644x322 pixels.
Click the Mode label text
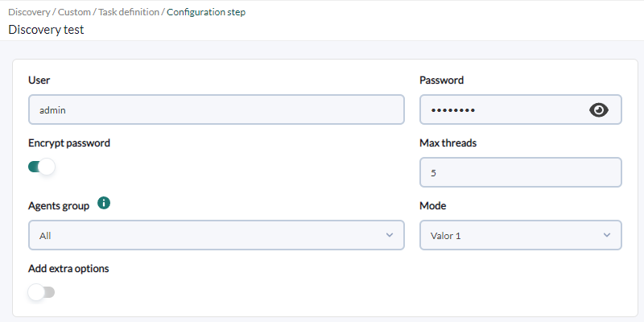(433, 206)
